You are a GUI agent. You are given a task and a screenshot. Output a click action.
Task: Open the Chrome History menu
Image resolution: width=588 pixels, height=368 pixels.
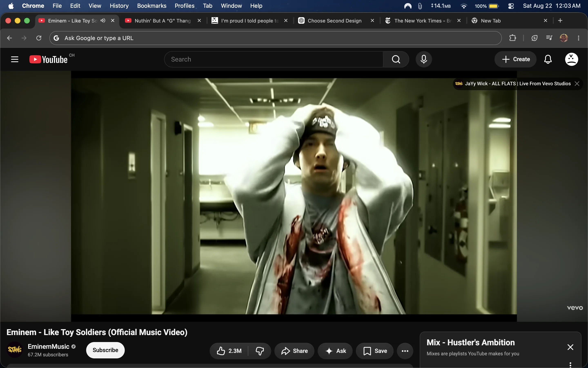(119, 6)
